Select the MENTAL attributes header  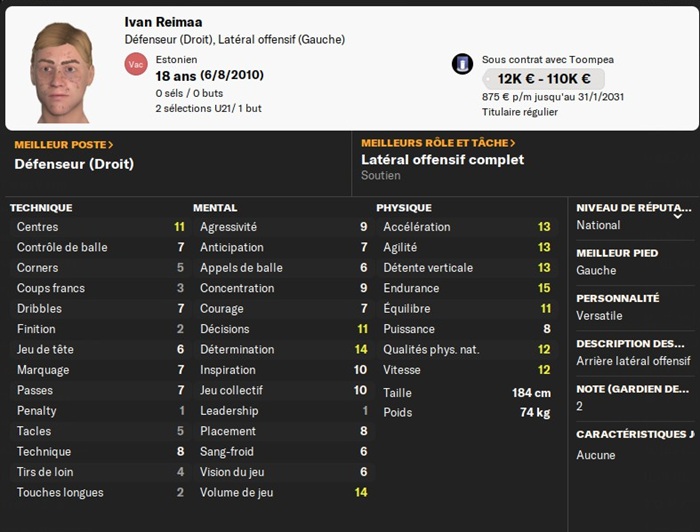pyautogui.click(x=215, y=208)
